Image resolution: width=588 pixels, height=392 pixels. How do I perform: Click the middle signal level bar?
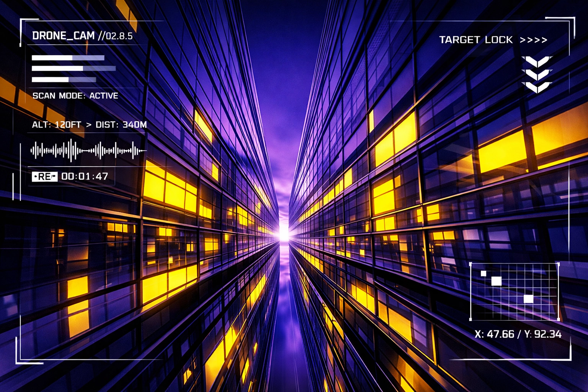point(73,69)
